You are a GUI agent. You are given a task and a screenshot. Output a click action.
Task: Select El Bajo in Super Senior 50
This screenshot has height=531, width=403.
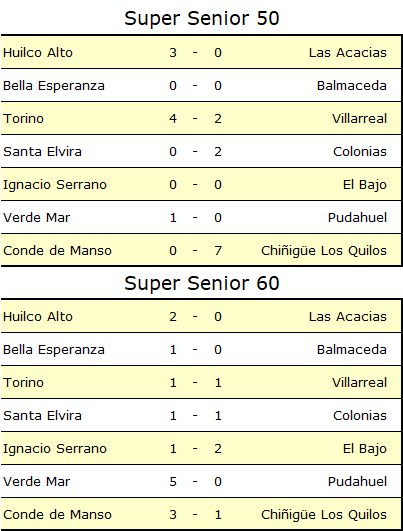point(364,185)
